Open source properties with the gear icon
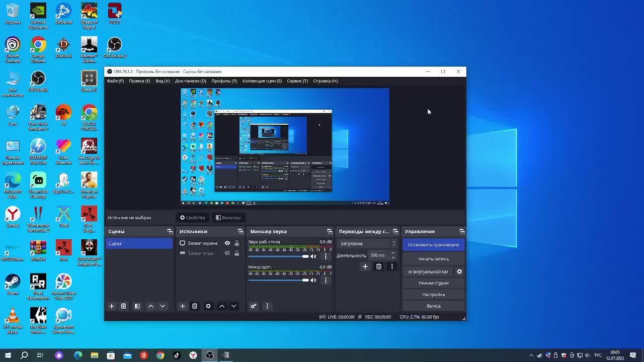The image size is (644, 362). coord(208,306)
